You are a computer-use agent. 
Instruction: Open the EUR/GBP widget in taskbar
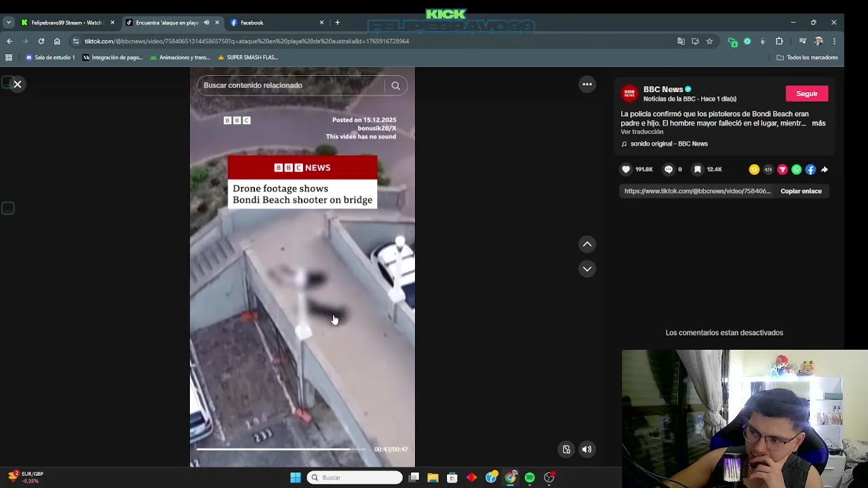(26, 477)
